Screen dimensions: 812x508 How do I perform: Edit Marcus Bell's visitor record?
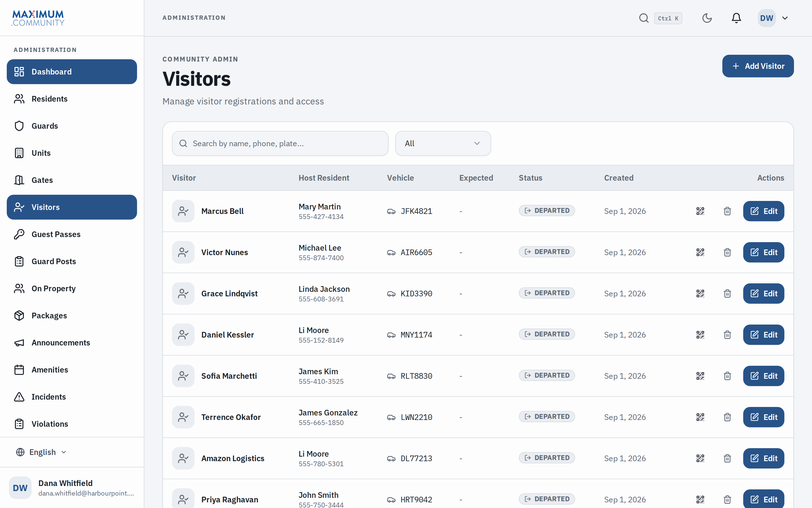[x=764, y=211]
